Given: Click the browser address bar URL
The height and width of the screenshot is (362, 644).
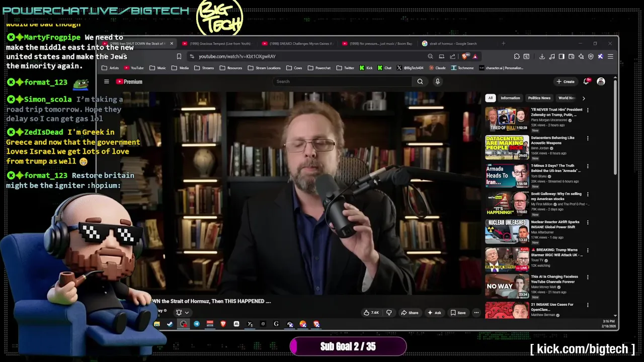Looking at the screenshot, I should point(237,56).
